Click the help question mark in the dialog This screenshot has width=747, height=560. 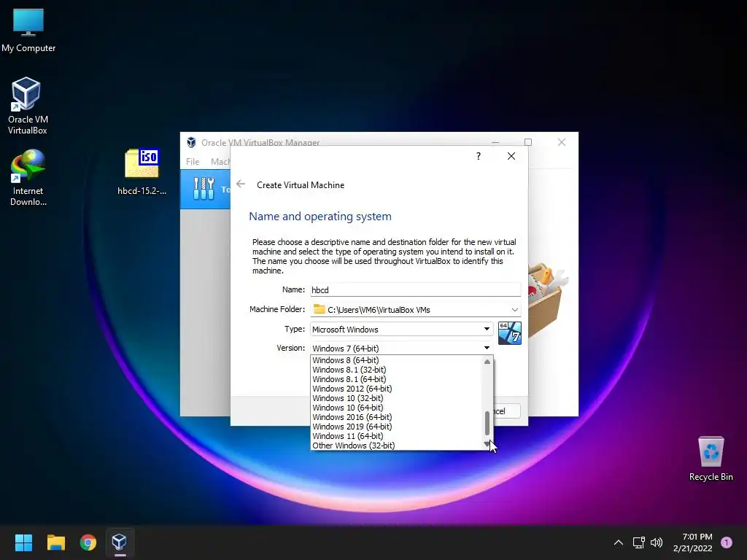tap(479, 156)
